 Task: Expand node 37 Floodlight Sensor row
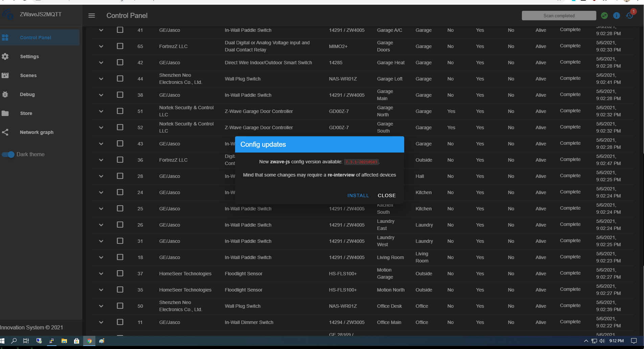pyautogui.click(x=101, y=274)
